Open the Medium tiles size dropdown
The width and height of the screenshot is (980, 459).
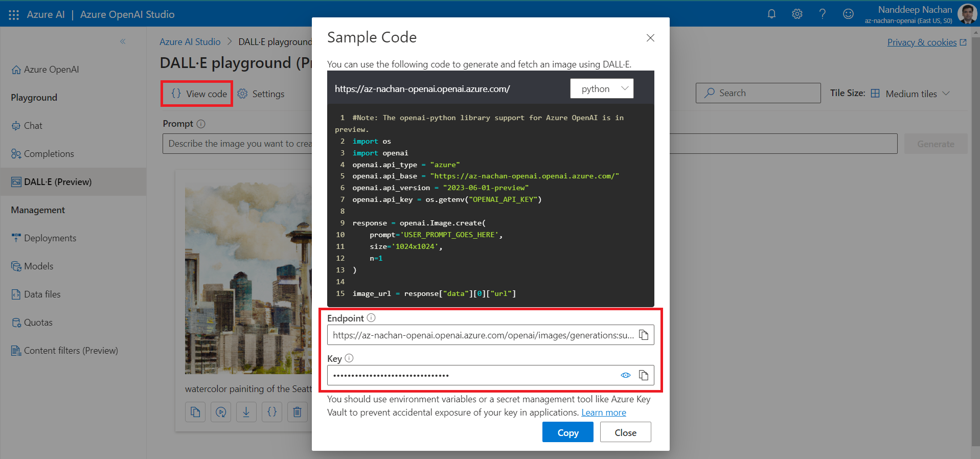(911, 94)
